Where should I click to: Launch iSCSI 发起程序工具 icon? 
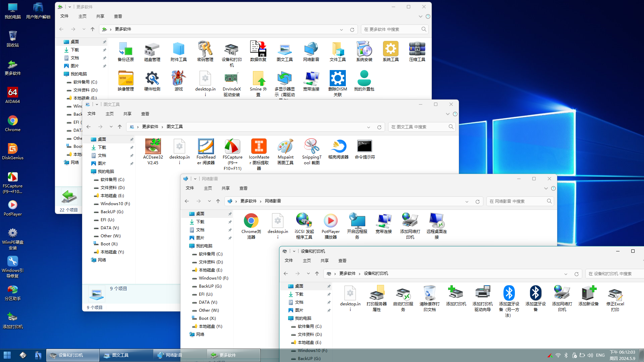(304, 226)
